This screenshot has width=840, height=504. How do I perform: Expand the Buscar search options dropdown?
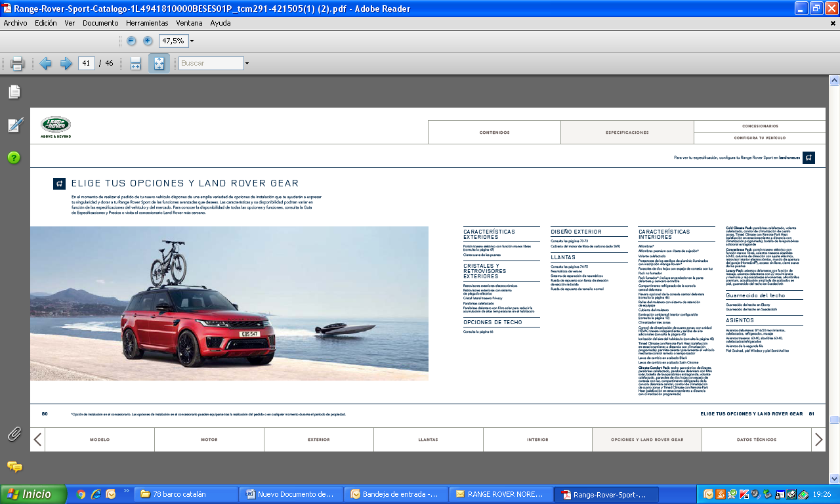point(247,64)
